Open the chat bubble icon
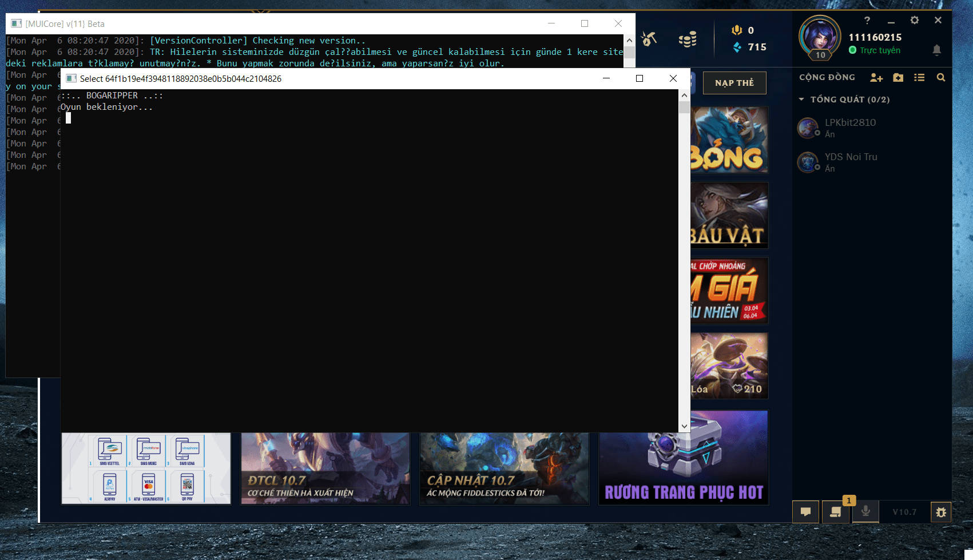 click(x=805, y=512)
